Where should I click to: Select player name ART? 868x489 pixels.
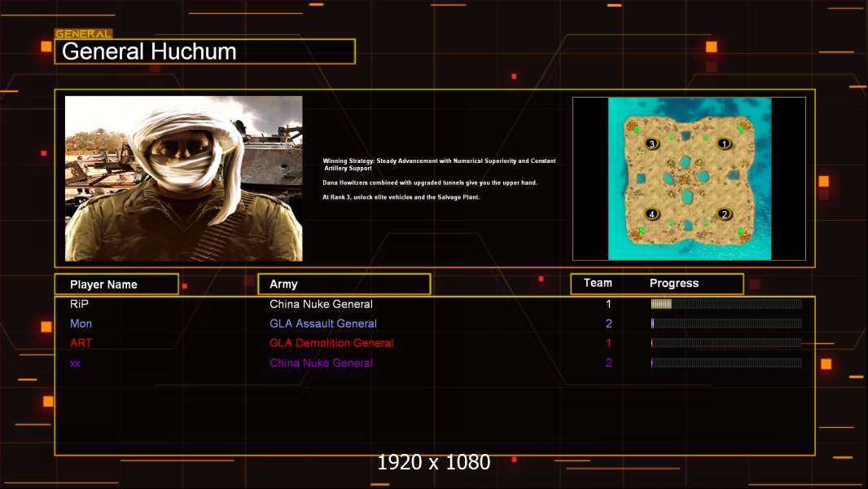[x=81, y=343]
